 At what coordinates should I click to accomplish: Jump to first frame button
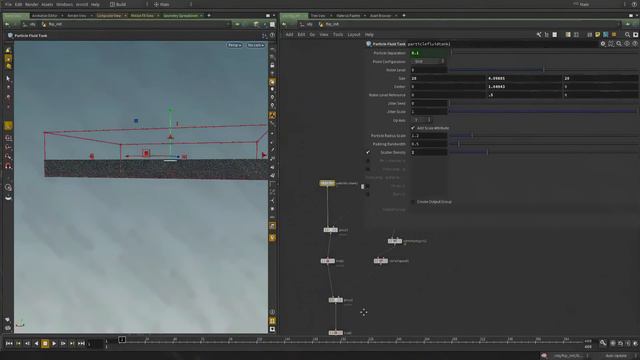[x=9, y=344]
